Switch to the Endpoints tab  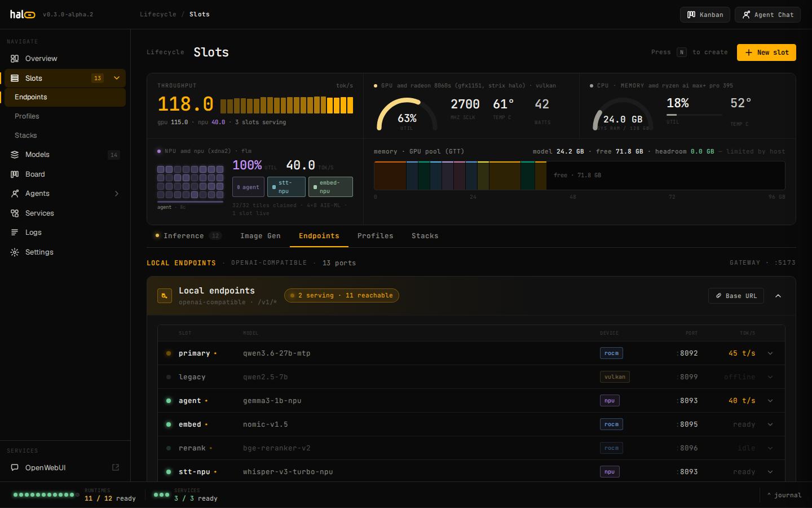tap(319, 236)
